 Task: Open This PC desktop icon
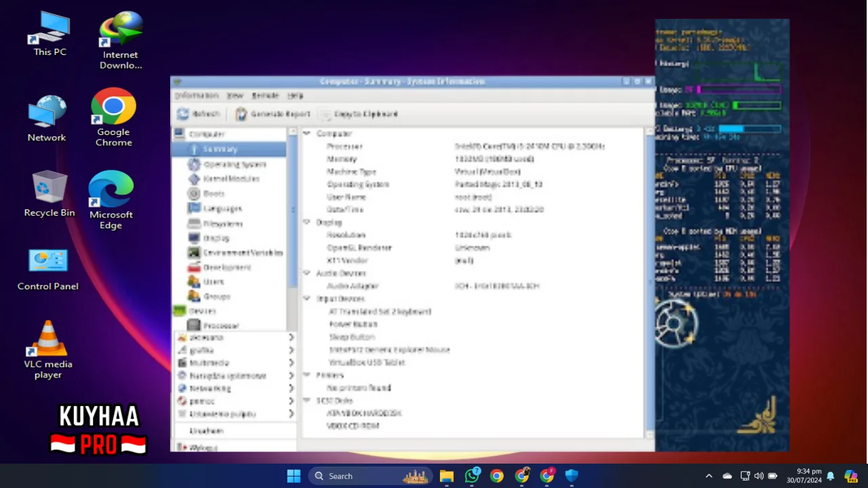50,34
